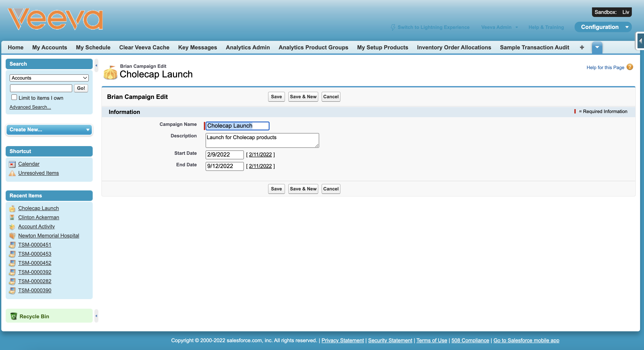Open the Accounts search scope dropdown
644x350 pixels.
point(49,78)
